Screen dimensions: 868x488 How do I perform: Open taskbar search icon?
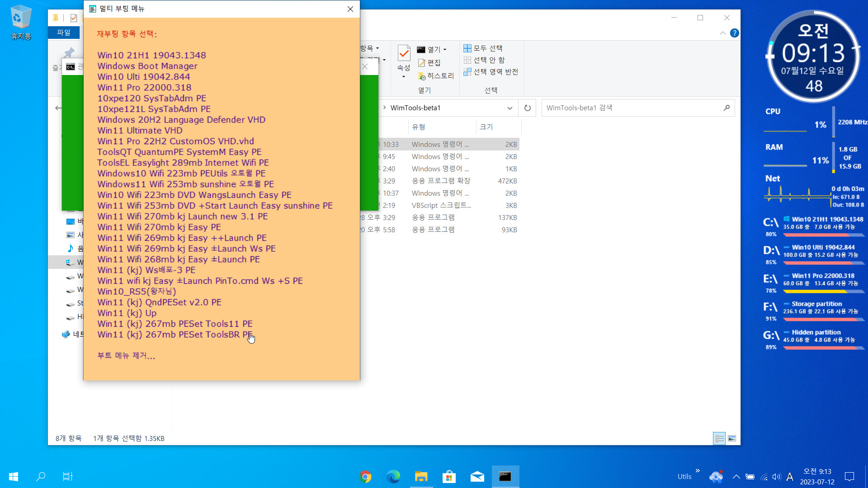(x=41, y=476)
